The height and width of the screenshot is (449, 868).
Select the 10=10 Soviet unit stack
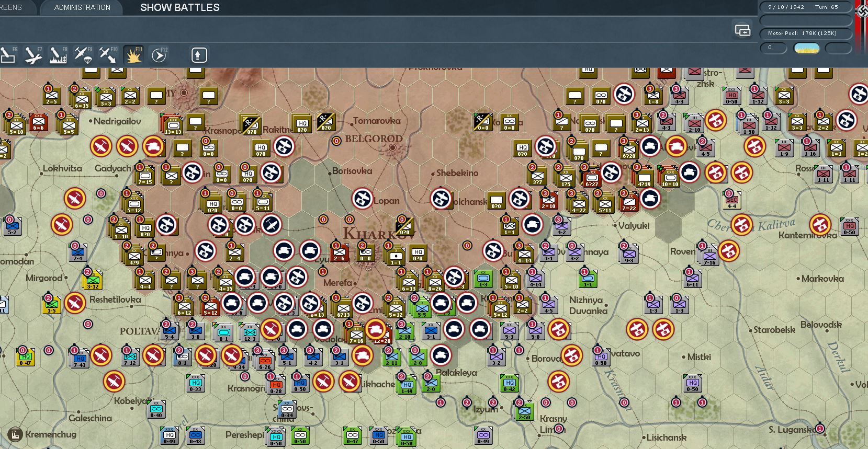point(670,177)
